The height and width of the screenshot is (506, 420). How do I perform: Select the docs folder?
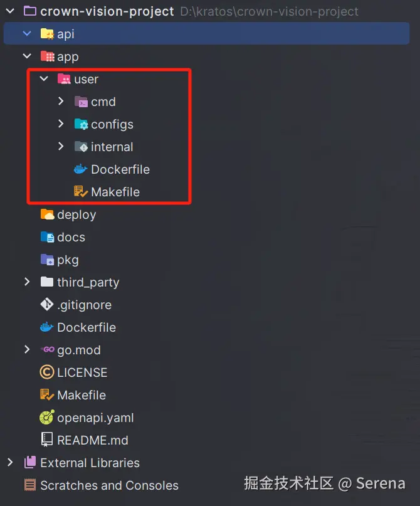click(71, 237)
